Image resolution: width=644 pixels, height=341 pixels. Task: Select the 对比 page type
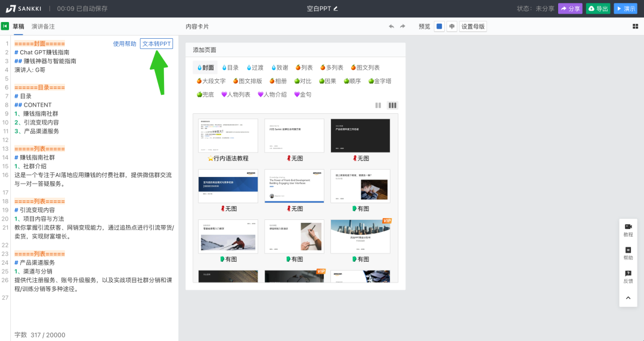click(303, 81)
